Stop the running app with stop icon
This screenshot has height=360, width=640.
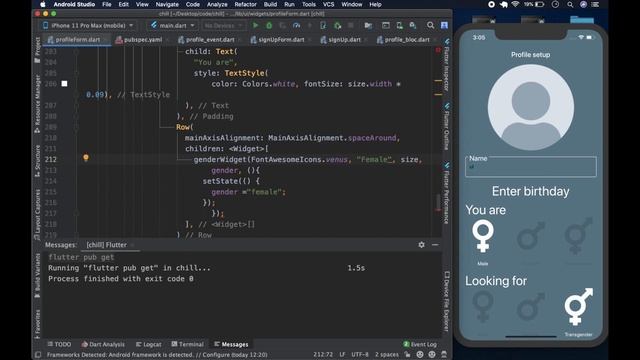coord(351,25)
